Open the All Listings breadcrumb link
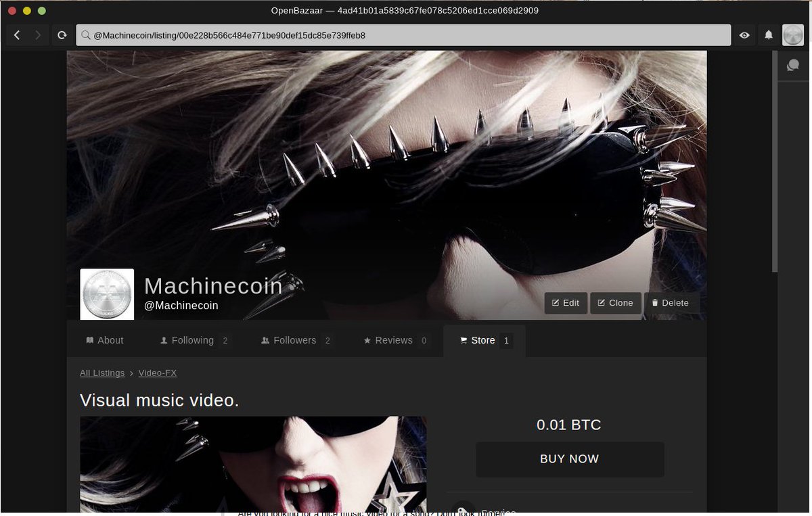 click(x=102, y=373)
